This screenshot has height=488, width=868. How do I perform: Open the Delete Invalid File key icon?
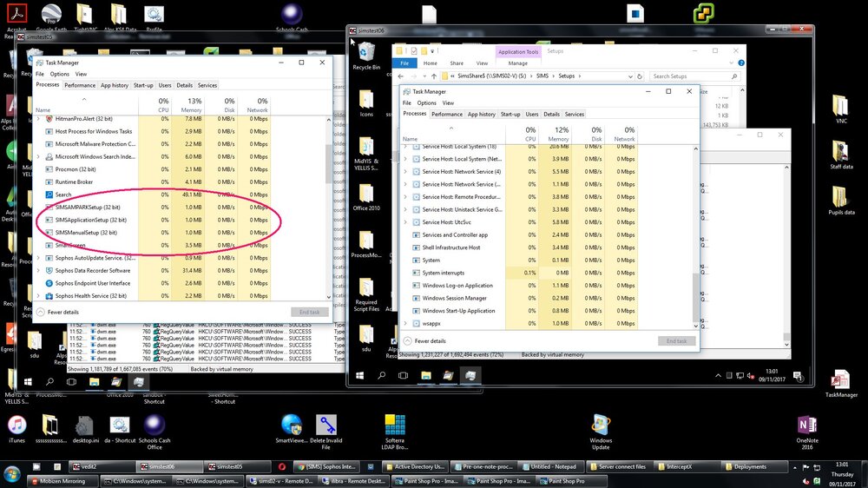326,432
